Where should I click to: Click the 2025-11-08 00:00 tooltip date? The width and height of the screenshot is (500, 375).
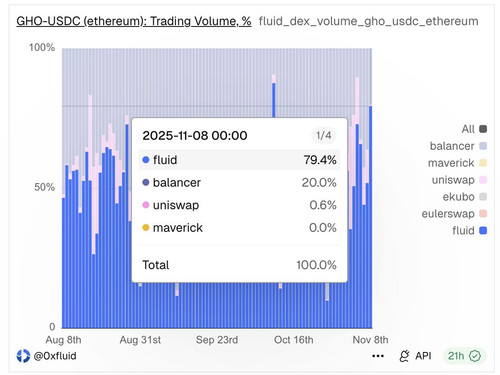pos(195,135)
